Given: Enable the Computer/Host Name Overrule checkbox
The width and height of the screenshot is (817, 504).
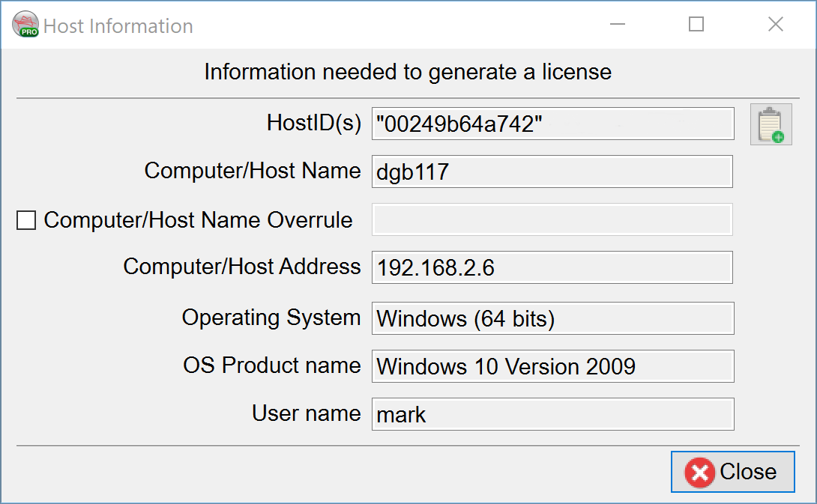Looking at the screenshot, I should (x=26, y=220).
